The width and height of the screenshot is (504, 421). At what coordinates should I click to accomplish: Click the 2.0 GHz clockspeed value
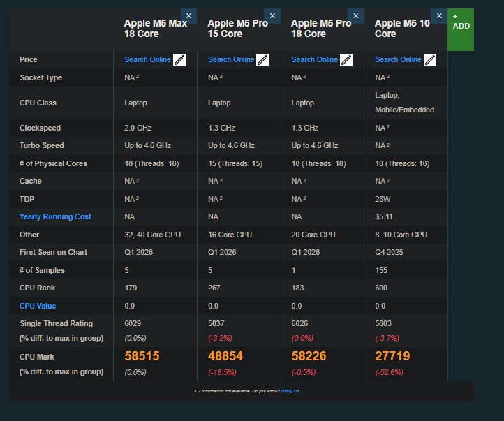138,128
